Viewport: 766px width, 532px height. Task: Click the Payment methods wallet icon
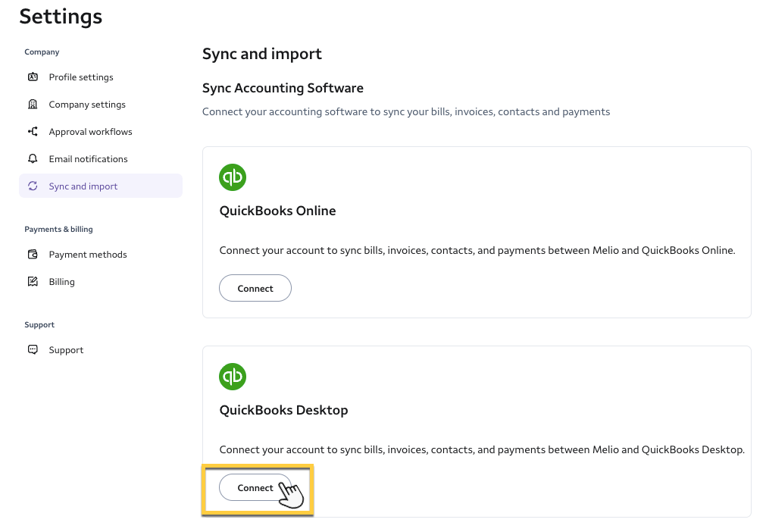pos(33,255)
